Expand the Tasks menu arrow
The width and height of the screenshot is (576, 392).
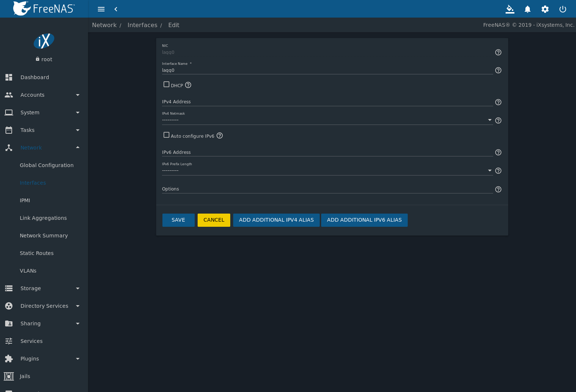coord(78,130)
